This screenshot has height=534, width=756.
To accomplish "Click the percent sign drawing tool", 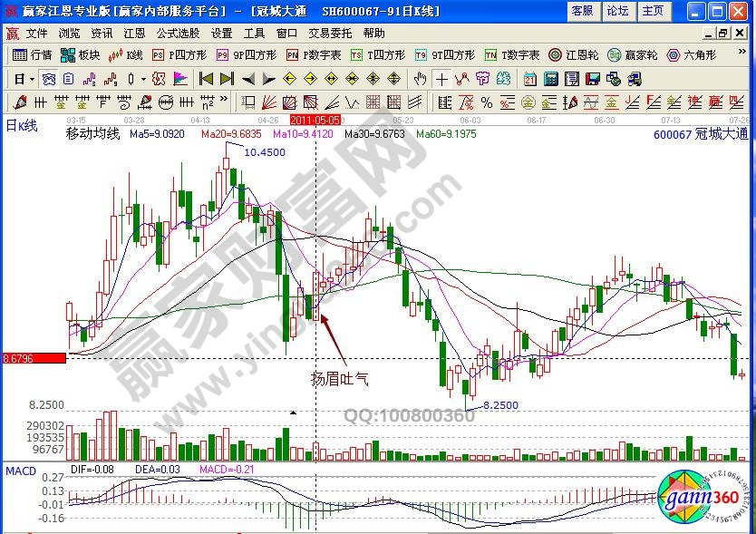I will [x=487, y=100].
